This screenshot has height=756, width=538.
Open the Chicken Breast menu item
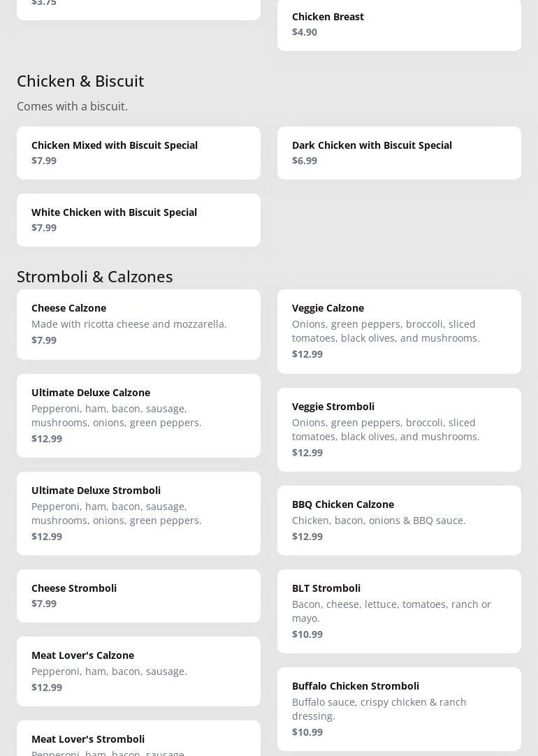click(399, 24)
